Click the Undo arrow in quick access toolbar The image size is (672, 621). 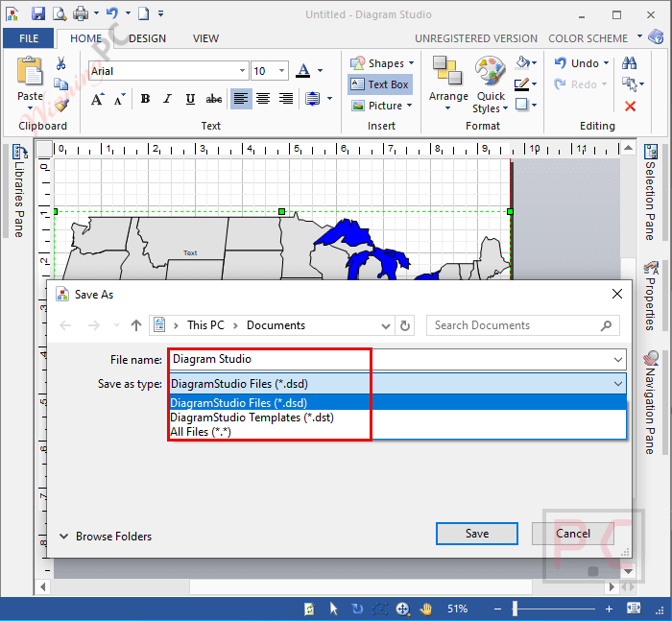point(112,13)
